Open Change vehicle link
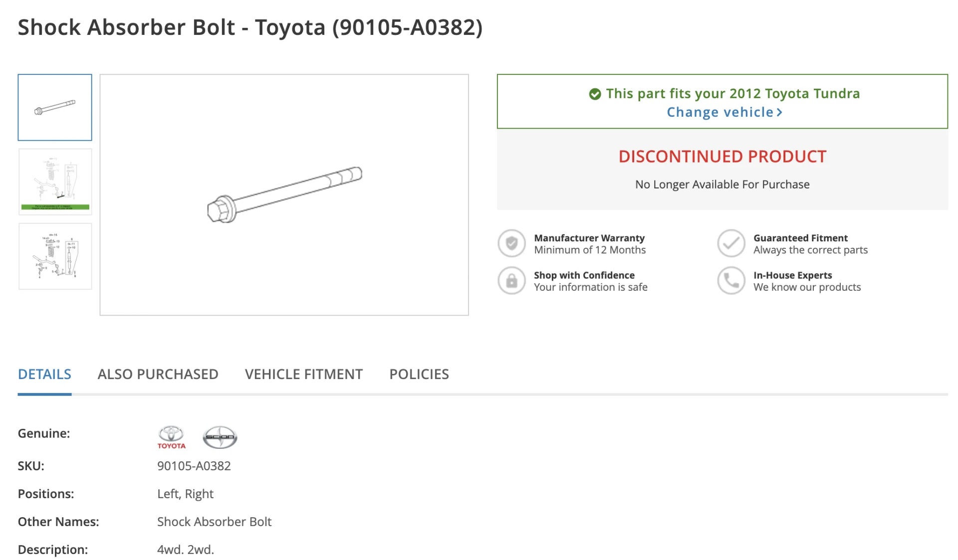This screenshot has height=560, width=958. [x=724, y=112]
